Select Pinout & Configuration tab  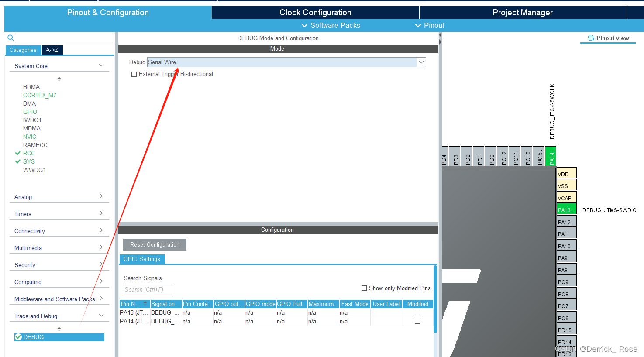click(108, 12)
